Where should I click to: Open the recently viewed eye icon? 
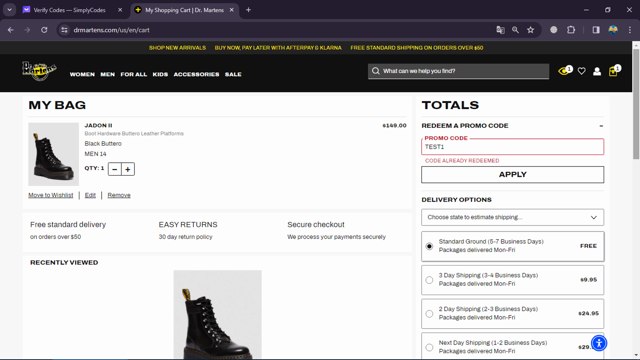click(565, 71)
